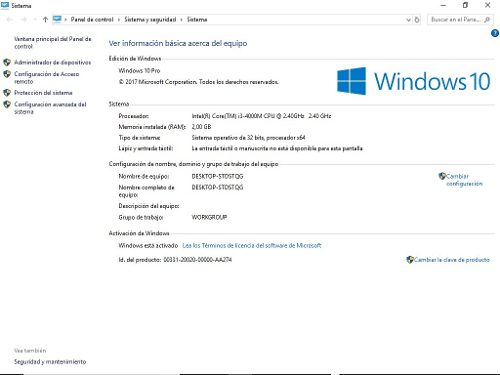This screenshot has width=500, height=375.
Task: Click the Sistema operativo de 32 bits text
Action: click(248, 138)
